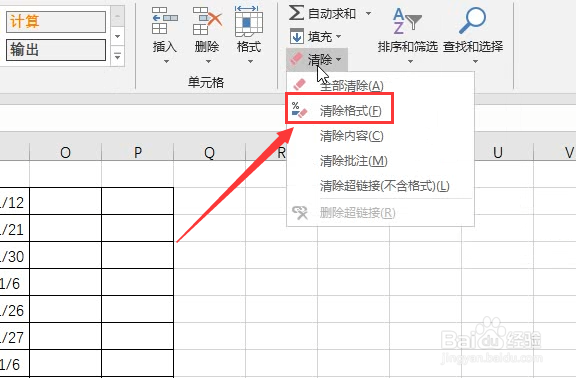
Task: Expand the 插入 dropdown arrow
Action: (166, 62)
